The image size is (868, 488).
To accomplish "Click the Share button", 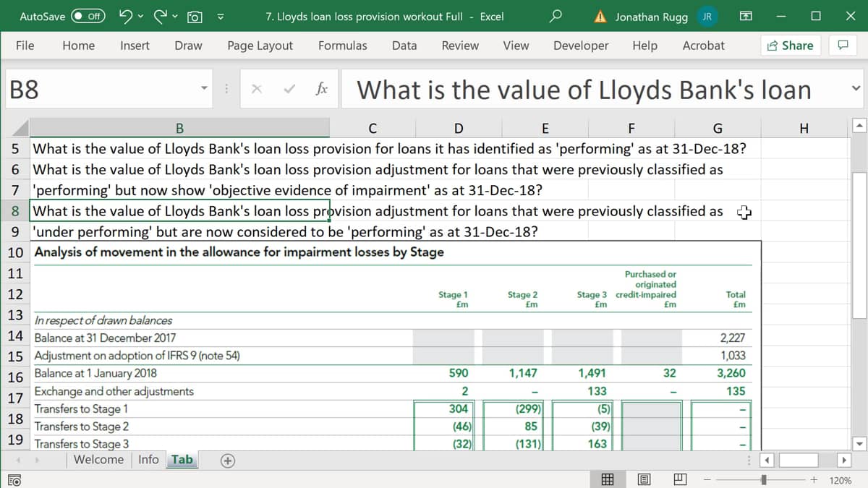I will coord(789,46).
